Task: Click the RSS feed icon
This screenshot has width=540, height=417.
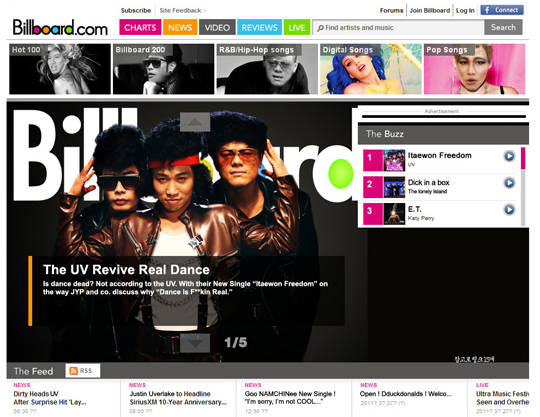Action: point(73,371)
